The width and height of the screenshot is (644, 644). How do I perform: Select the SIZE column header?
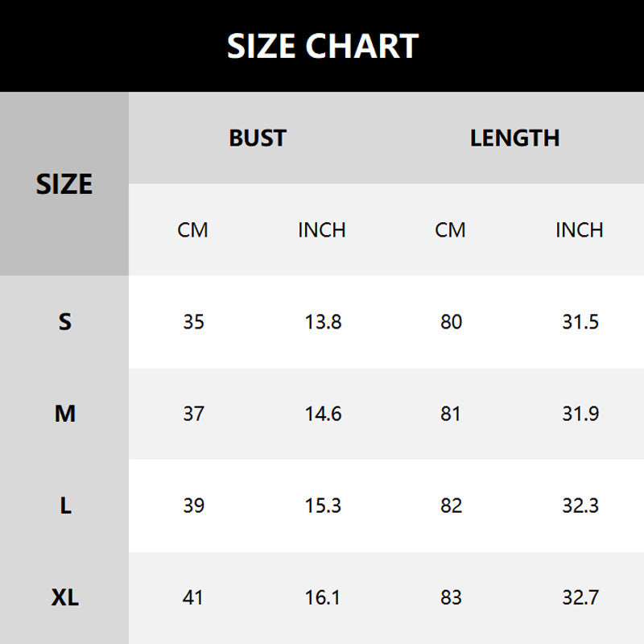point(64,184)
